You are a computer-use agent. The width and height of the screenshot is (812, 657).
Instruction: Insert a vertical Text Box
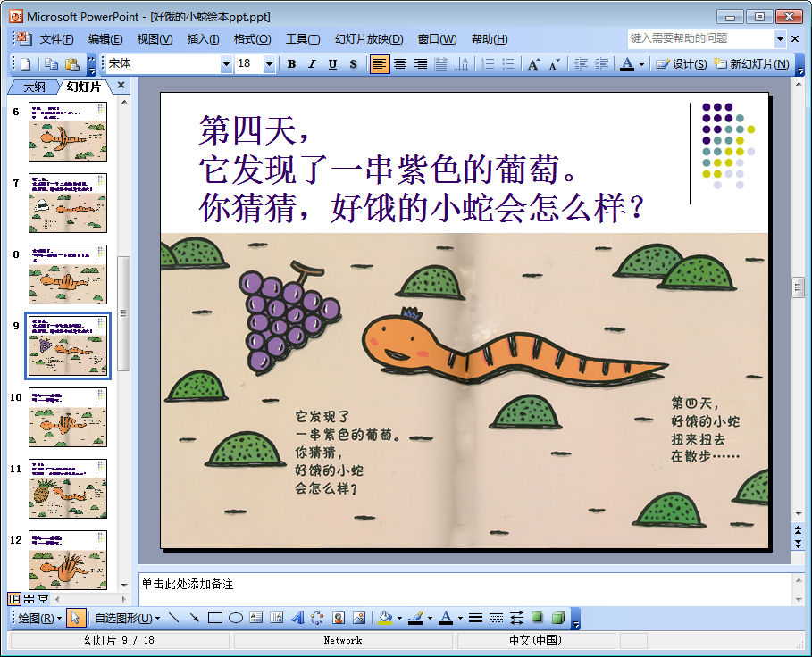[x=277, y=619]
